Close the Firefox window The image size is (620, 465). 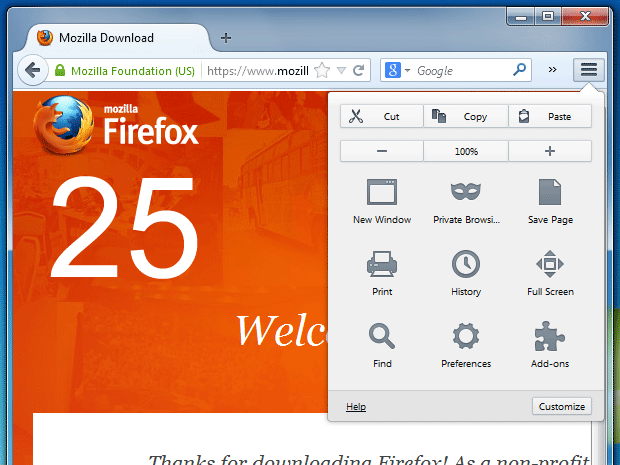[x=585, y=17]
